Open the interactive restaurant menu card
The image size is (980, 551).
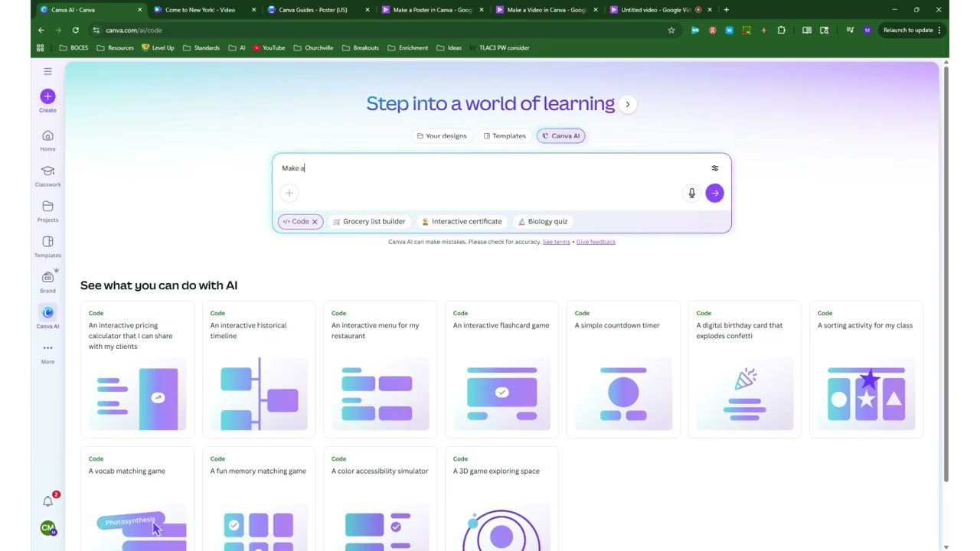tap(380, 369)
